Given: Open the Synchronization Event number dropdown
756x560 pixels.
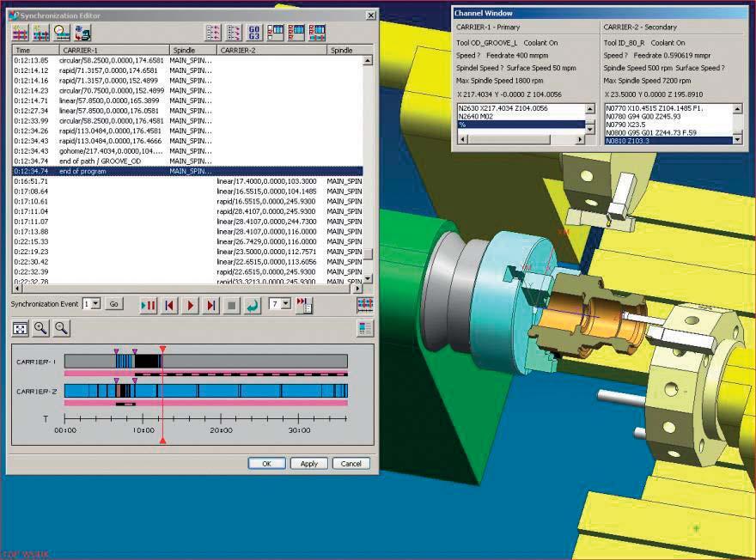Looking at the screenshot, I should pyautogui.click(x=95, y=304).
